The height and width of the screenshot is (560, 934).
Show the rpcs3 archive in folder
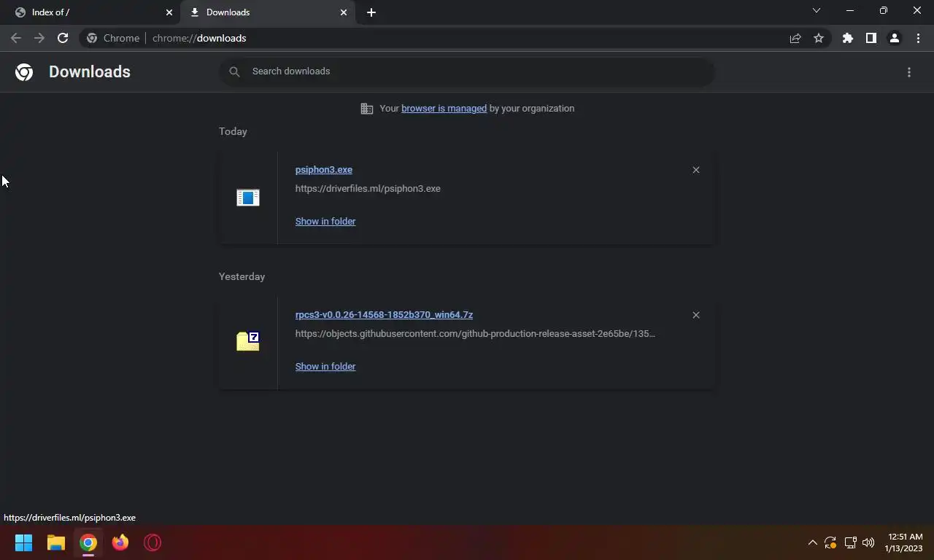pyautogui.click(x=325, y=367)
